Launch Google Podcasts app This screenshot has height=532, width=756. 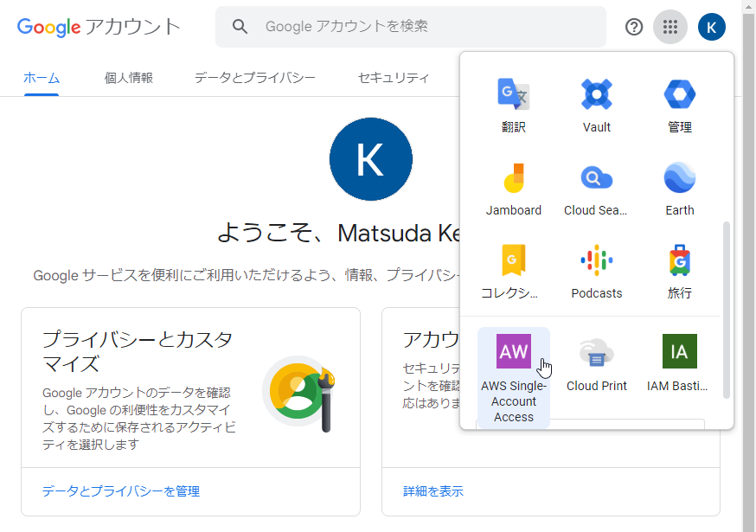pyautogui.click(x=597, y=272)
